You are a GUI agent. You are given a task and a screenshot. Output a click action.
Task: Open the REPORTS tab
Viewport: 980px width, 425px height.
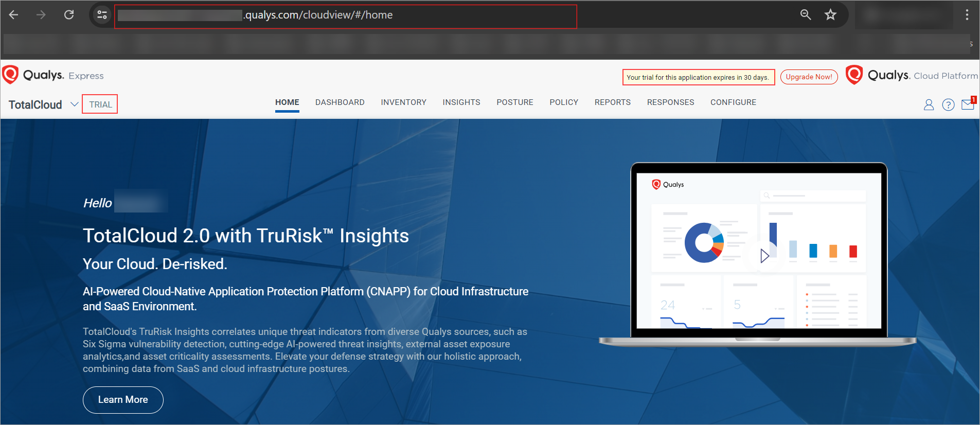tap(612, 102)
